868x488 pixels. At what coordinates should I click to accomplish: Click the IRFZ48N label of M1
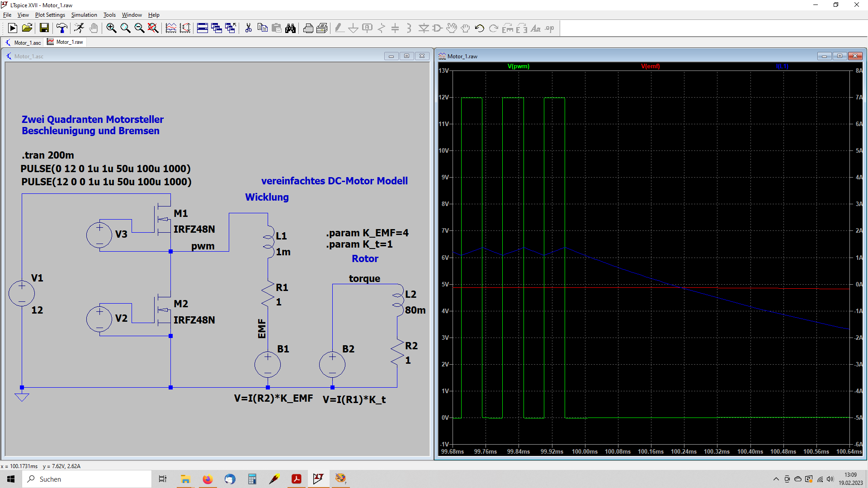click(194, 229)
